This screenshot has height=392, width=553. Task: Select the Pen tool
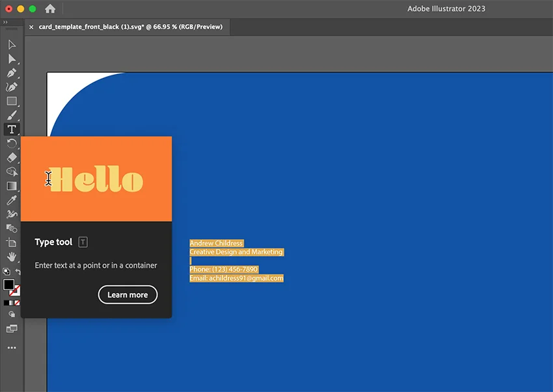12,73
